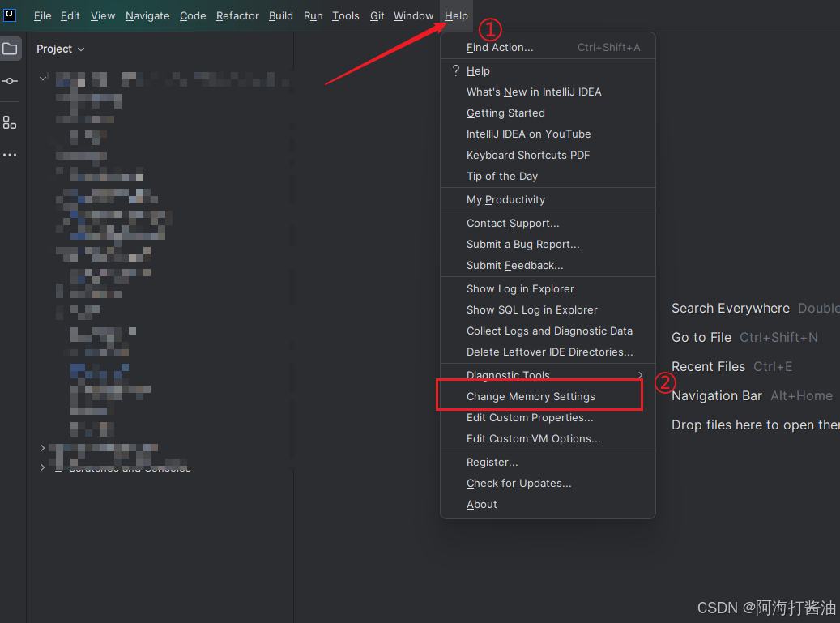Open the Structure tool window icon

click(10, 122)
